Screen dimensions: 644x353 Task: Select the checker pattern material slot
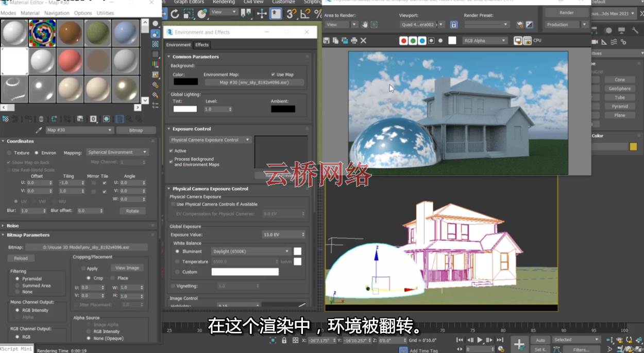pyautogui.click(x=42, y=33)
